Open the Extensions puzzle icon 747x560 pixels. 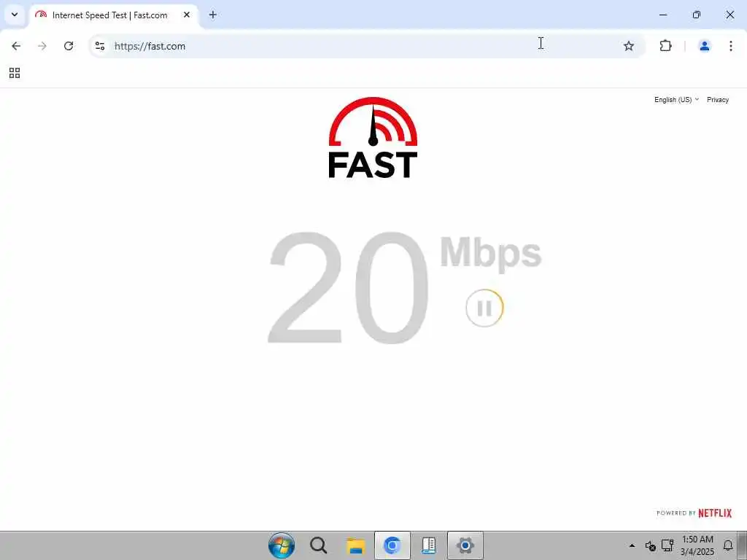tap(665, 46)
